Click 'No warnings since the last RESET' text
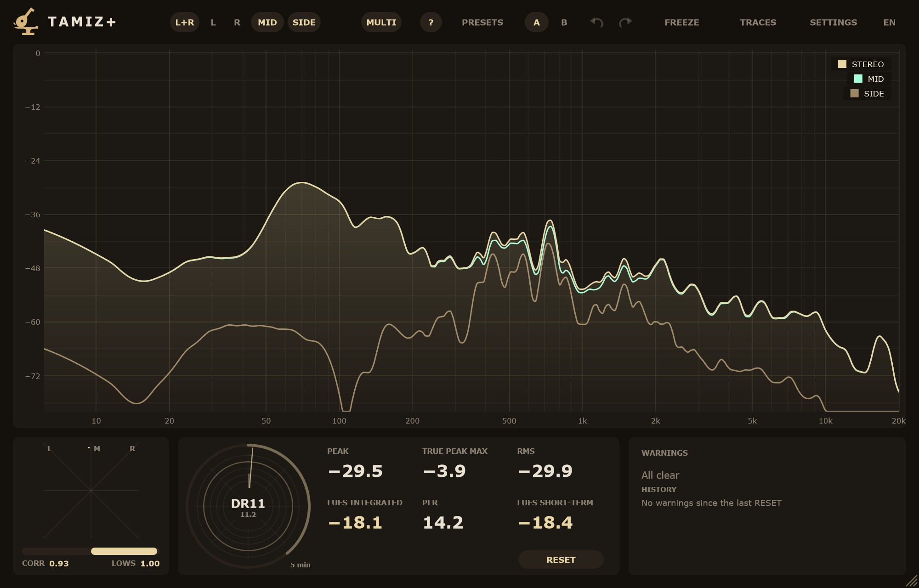The width and height of the screenshot is (919, 588). (711, 503)
